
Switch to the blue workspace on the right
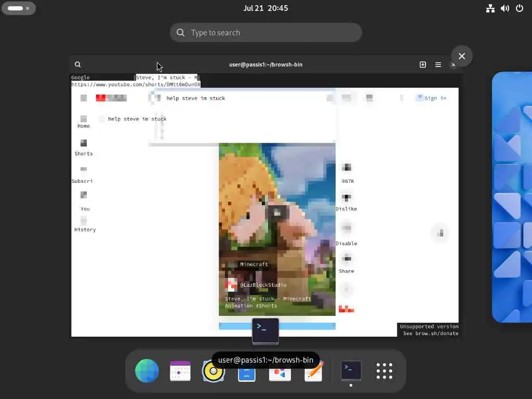[x=512, y=197]
